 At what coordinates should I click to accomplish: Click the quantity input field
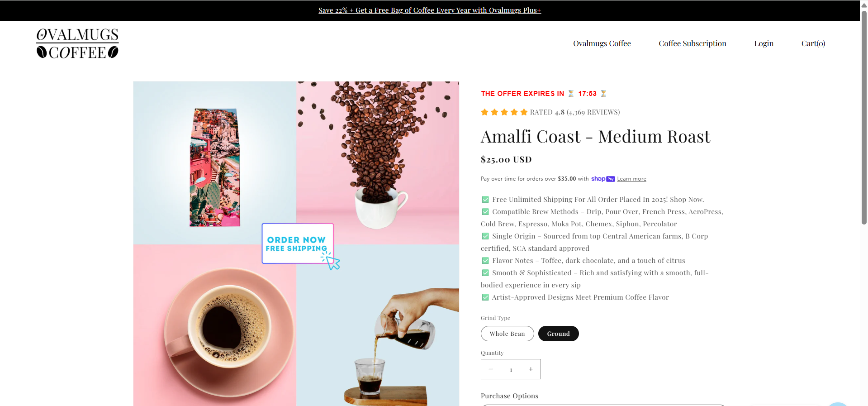point(511,370)
